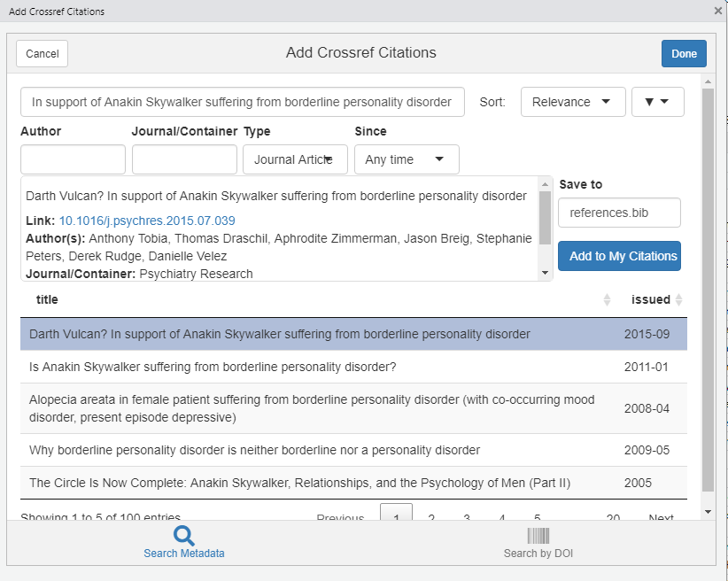The width and height of the screenshot is (728, 581).
Task: Click the preview pane scroll down arrow
Action: tap(545, 273)
